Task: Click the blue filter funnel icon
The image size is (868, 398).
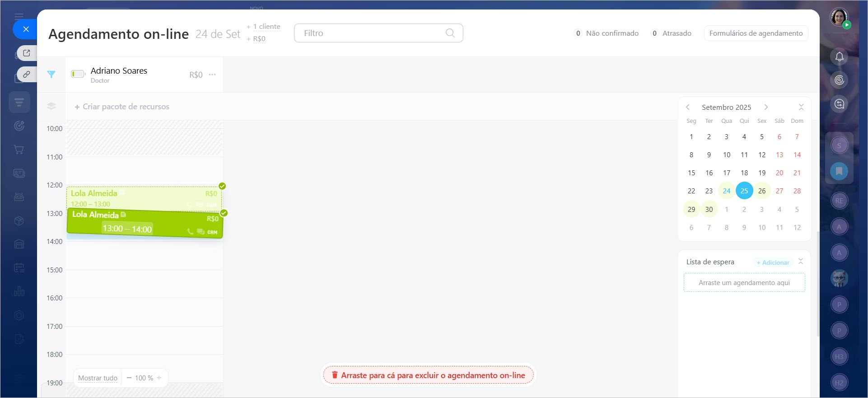Action: 51,75
